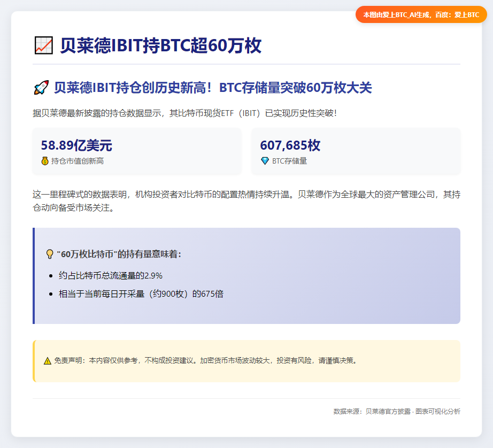Click the rocket icon before the subheading
493x448 pixels.
pos(41,87)
